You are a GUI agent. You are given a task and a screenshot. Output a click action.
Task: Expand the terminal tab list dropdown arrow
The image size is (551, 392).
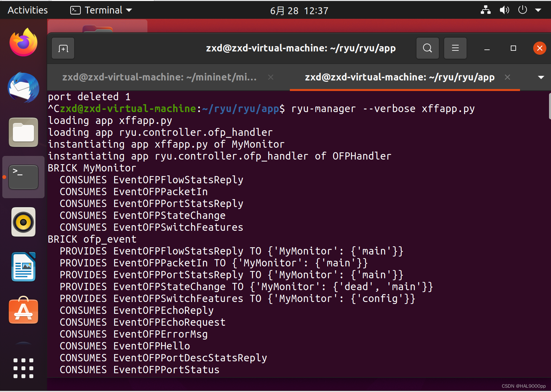tap(541, 77)
